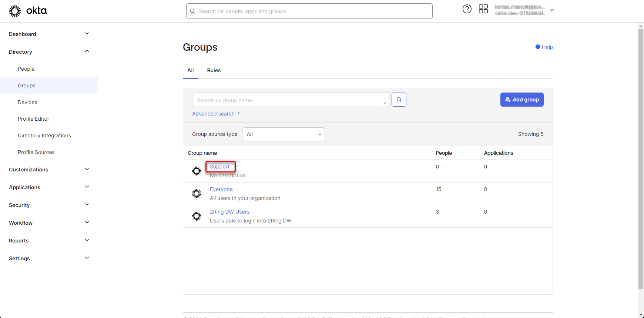Open the help question mark icon
The width and height of the screenshot is (644, 318).
(467, 9)
